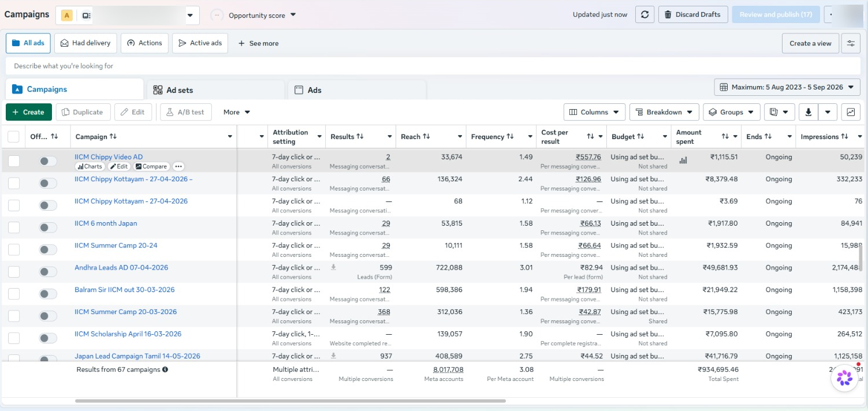Click the horizontal scrollbar below the table
The width and height of the screenshot is (868, 411).
pyautogui.click(x=290, y=401)
